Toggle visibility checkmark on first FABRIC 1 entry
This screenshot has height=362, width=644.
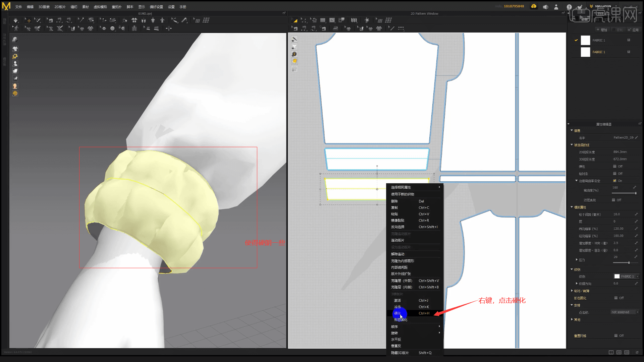point(576,40)
